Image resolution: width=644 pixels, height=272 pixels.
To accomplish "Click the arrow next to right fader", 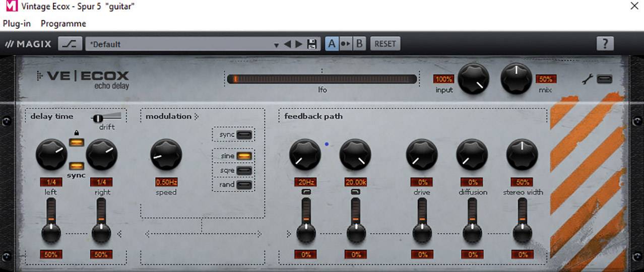I will tap(119, 233).
